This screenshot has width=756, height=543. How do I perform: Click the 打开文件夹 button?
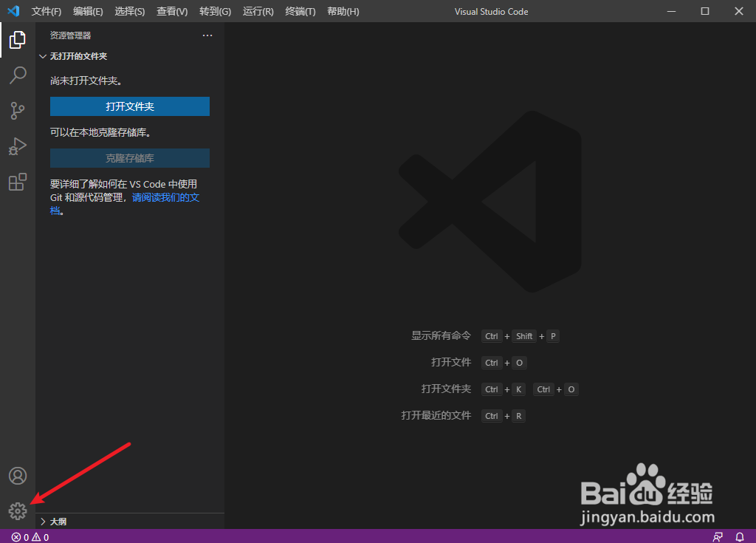tap(130, 106)
